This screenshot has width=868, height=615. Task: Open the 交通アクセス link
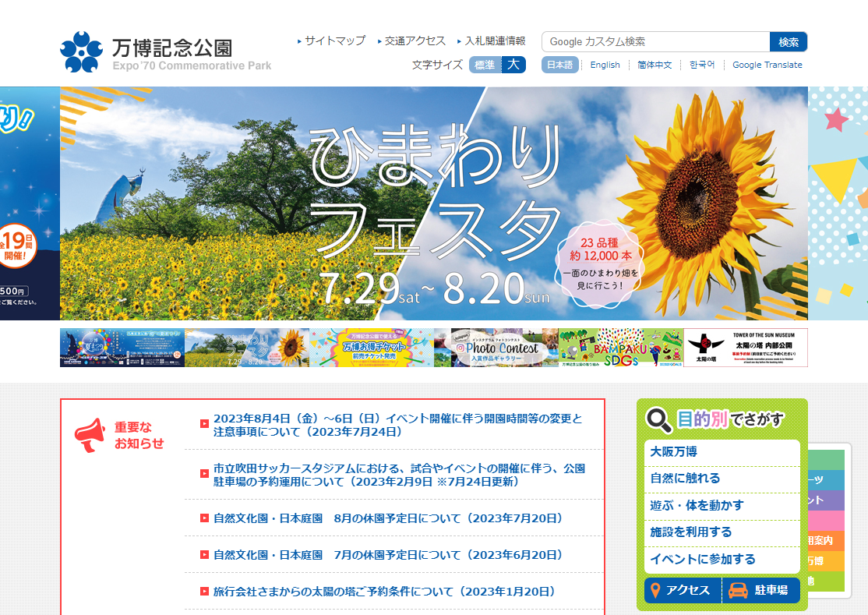(415, 41)
